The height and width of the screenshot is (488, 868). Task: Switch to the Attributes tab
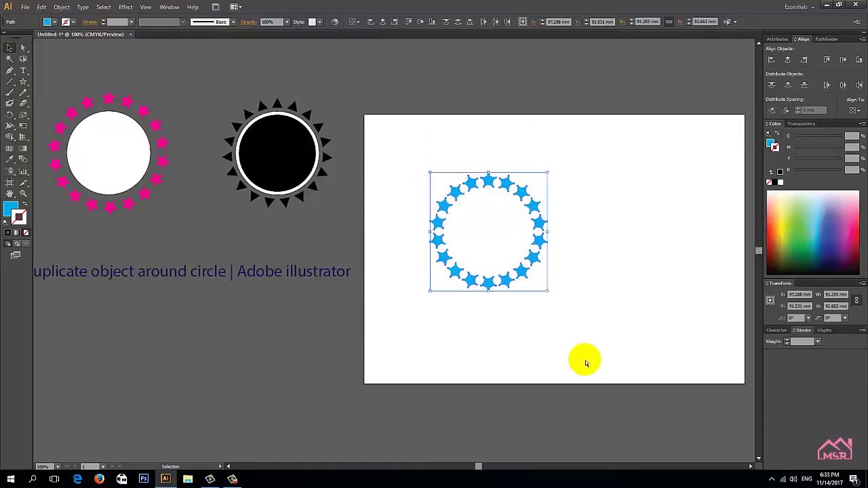(777, 39)
